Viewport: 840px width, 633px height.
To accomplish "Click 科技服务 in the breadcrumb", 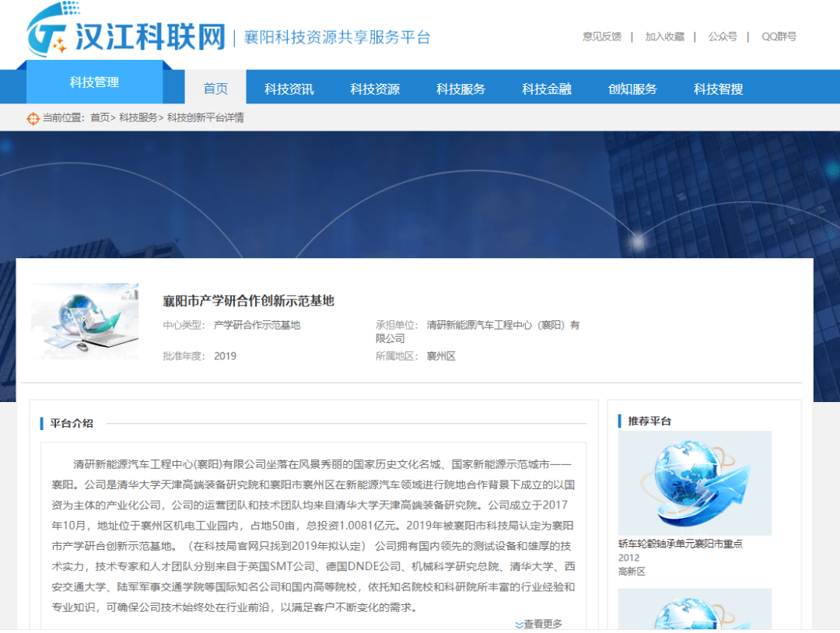I will (138, 118).
